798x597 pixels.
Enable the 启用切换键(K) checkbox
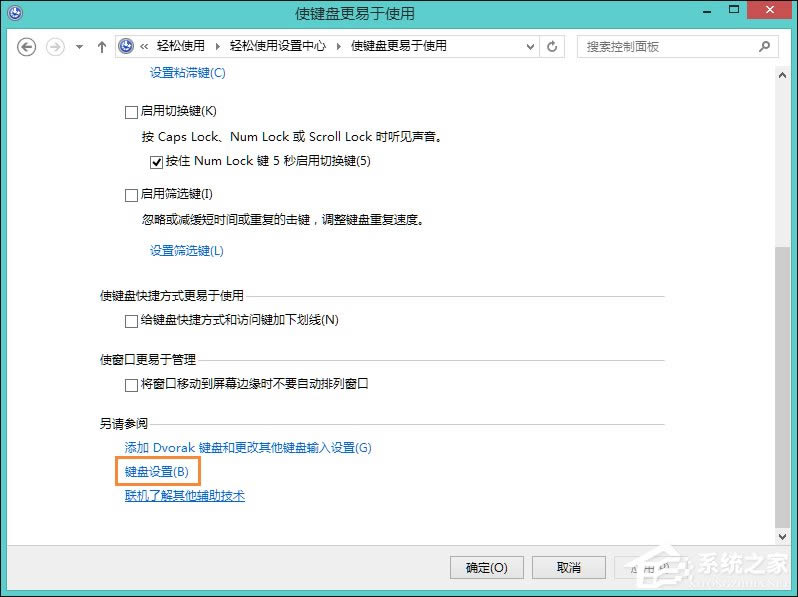(131, 112)
